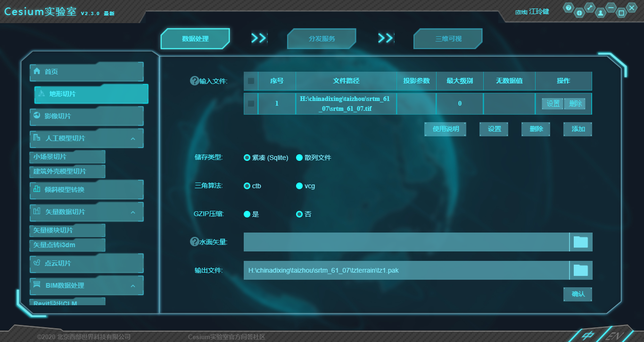Open 小场景切片 in sidebar
This screenshot has width=644, height=342.
(67, 157)
